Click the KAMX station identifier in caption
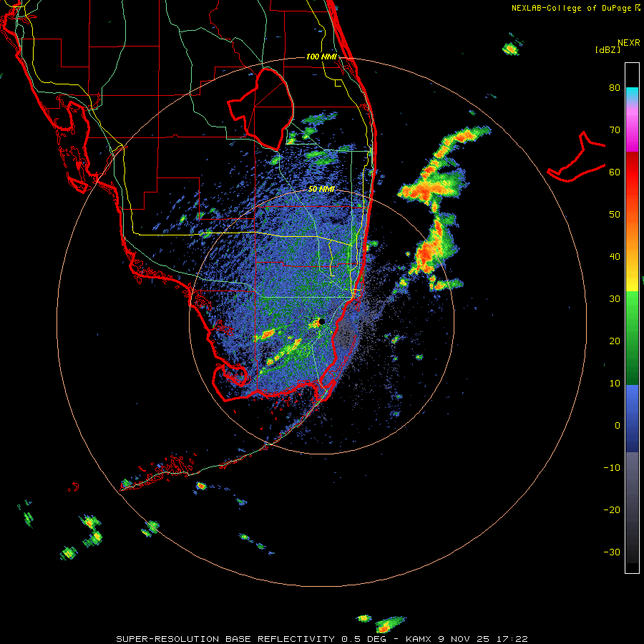The height and width of the screenshot is (644, 644). [x=419, y=639]
